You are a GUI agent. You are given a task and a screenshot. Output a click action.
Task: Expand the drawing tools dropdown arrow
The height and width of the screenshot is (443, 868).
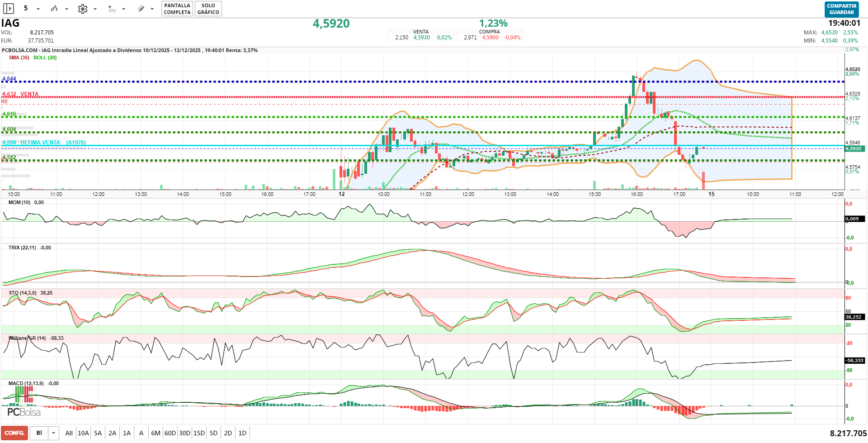click(x=152, y=9)
